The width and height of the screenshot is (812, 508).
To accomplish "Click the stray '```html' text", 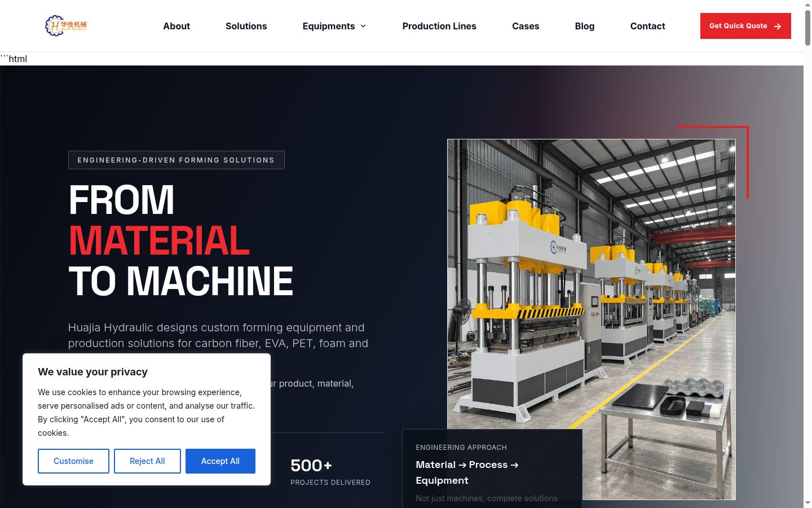I will coord(14,59).
